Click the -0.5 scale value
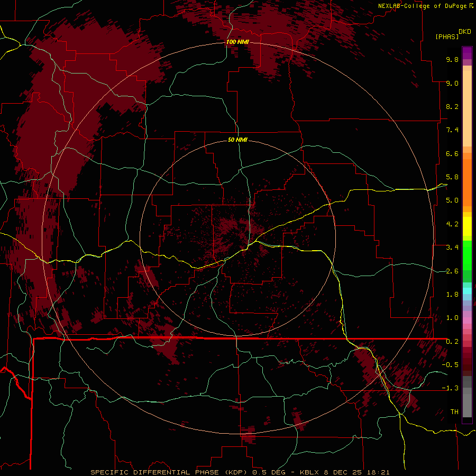This screenshot has width=476, height=476. point(450,365)
